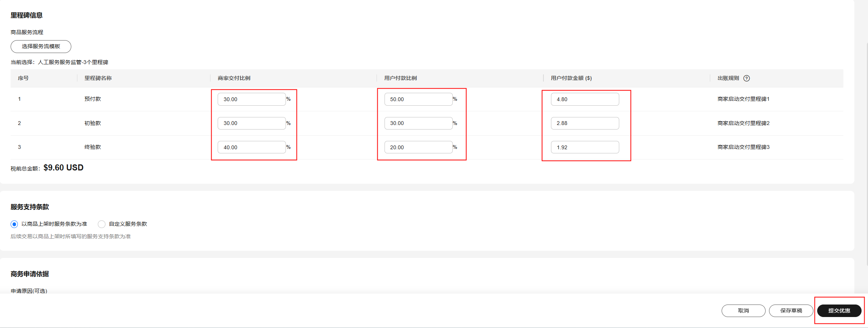Viewport: 868px width, 328px height.
Task: Click 预付款 milestone name cell
Action: (x=93, y=99)
